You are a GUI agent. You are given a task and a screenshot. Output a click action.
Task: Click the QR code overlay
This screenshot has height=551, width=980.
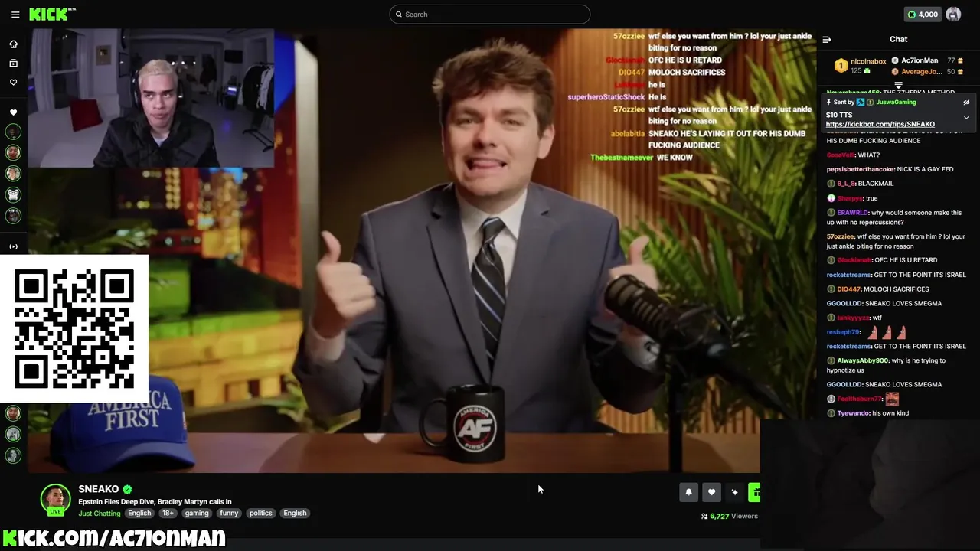pos(74,329)
